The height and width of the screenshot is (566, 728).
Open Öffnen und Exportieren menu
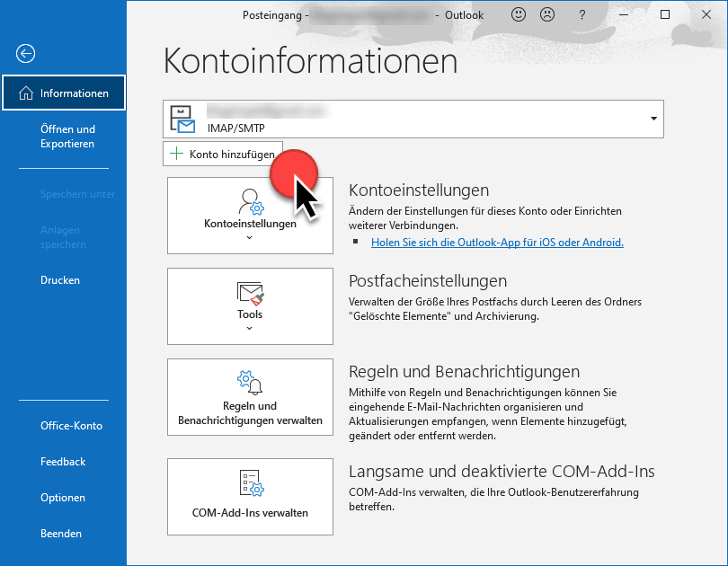(x=67, y=137)
